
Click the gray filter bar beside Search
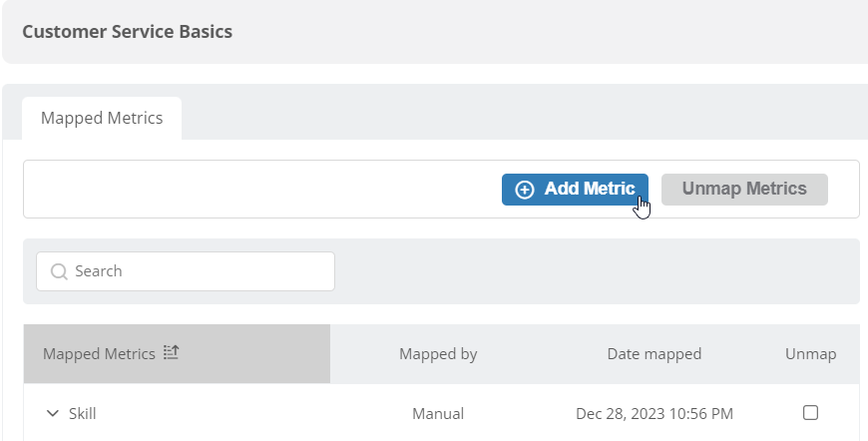597,271
